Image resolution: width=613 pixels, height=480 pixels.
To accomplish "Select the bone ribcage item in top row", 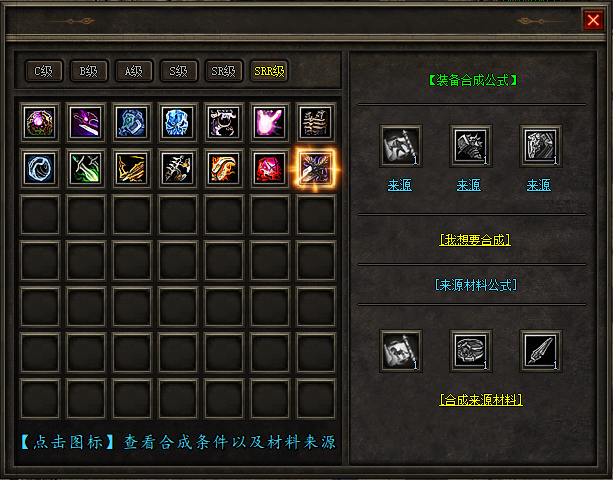I will click(315, 123).
